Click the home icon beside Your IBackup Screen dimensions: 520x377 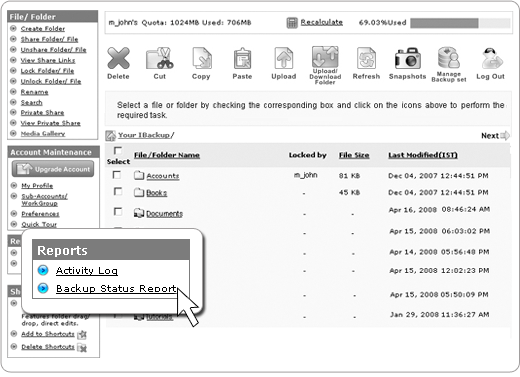[x=111, y=136]
